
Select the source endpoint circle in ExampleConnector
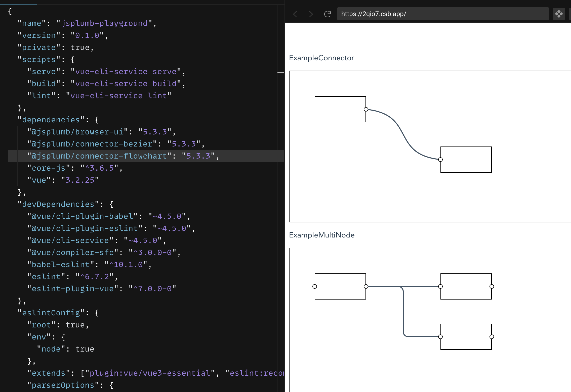(x=366, y=109)
